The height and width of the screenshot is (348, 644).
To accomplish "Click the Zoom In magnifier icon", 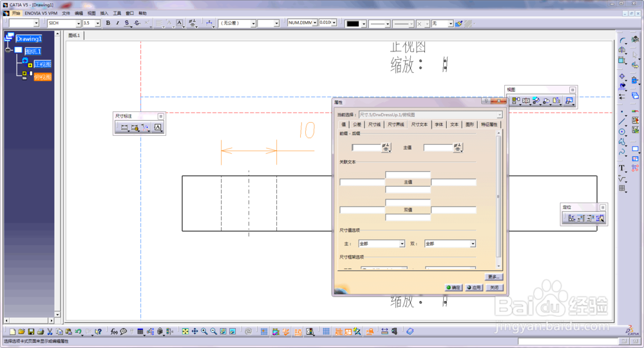I will tap(204, 331).
